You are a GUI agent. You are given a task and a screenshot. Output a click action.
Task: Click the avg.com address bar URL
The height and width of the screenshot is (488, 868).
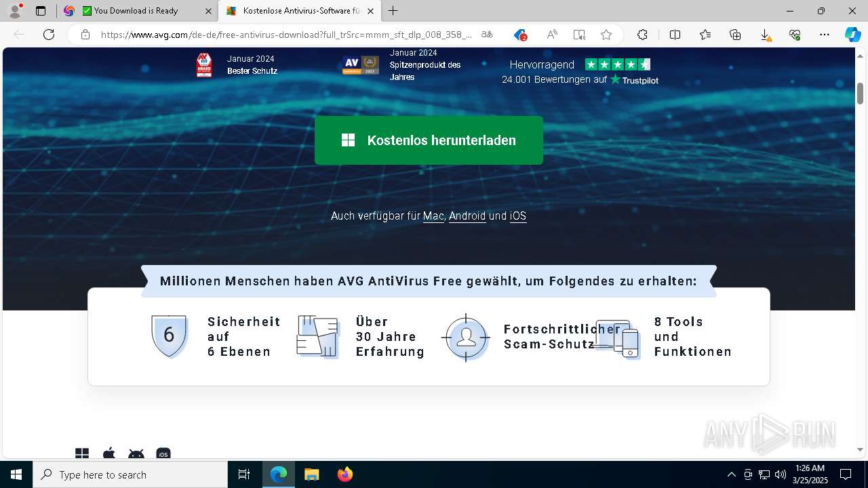(x=286, y=35)
